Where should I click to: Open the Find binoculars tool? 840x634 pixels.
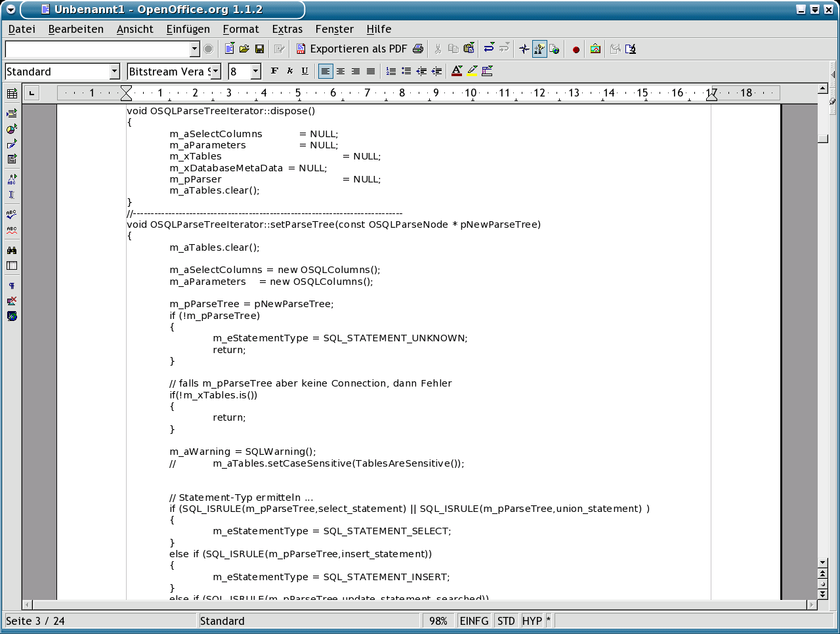pos(12,250)
